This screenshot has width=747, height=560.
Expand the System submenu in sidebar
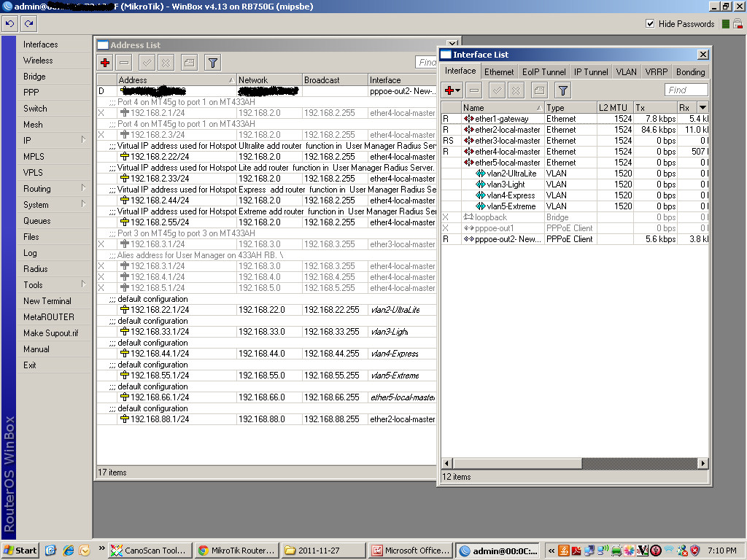pos(53,205)
